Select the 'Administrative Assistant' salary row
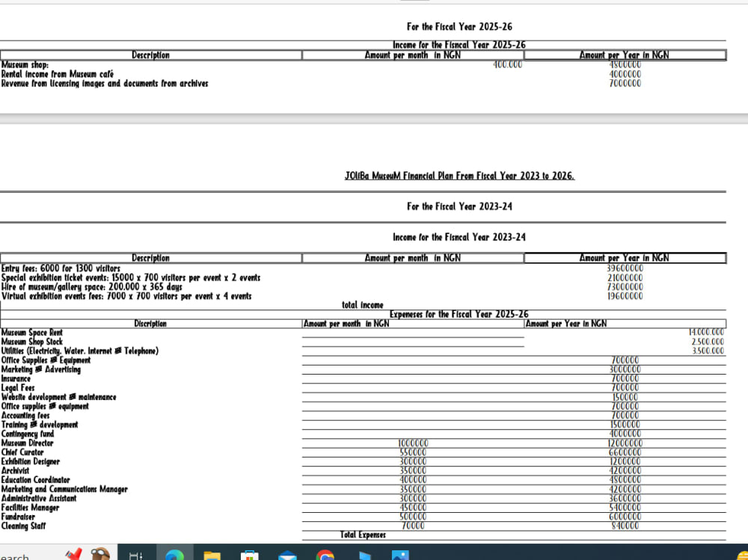The image size is (748, 560). pyautogui.click(x=39, y=499)
